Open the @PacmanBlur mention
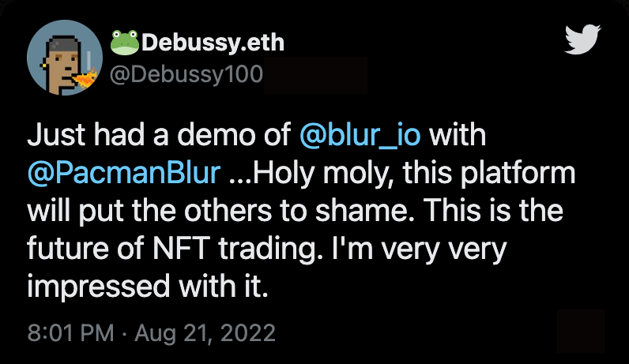The image size is (629, 364). pyautogui.click(x=126, y=175)
